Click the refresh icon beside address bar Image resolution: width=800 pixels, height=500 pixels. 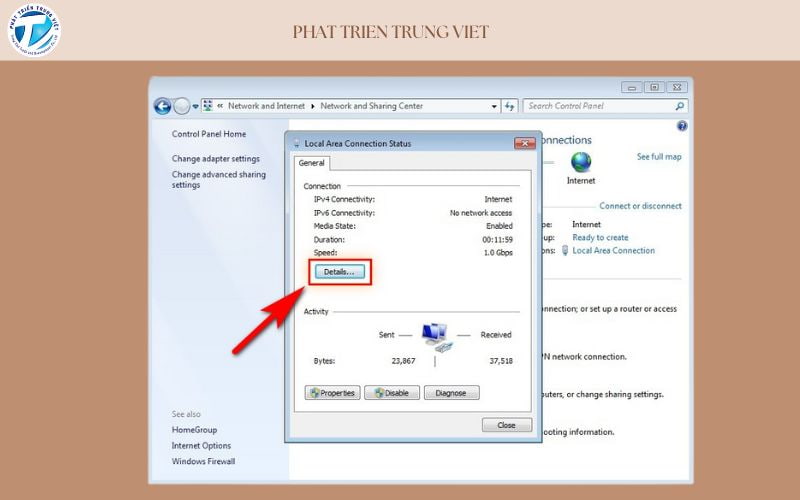click(509, 106)
